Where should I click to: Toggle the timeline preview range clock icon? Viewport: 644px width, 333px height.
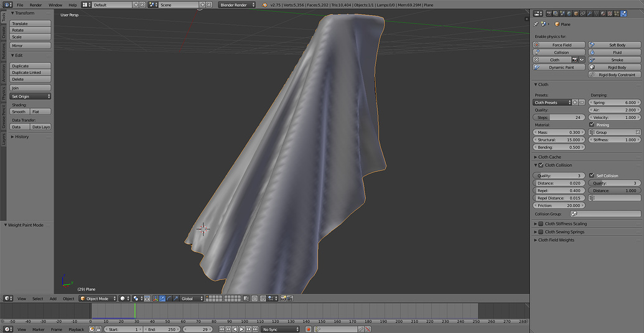pos(91,329)
